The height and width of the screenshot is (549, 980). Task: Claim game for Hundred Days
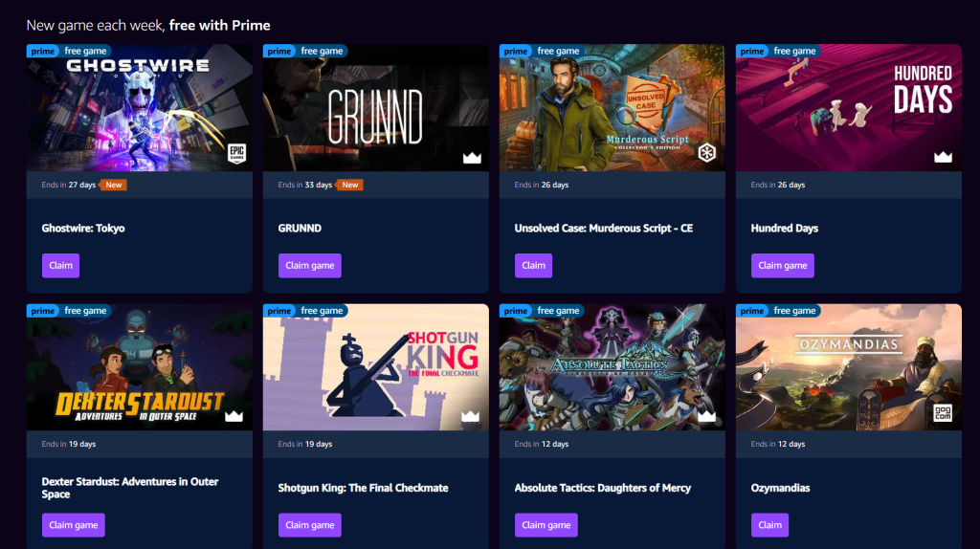[x=783, y=266]
